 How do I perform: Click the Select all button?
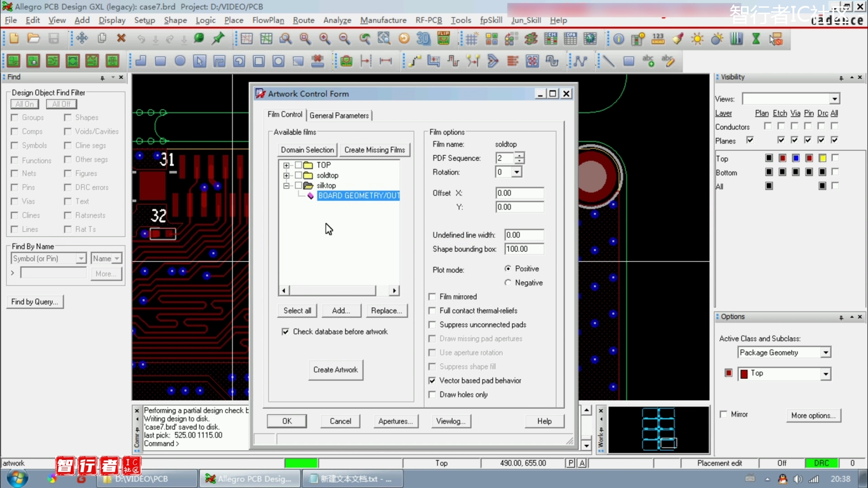coord(297,311)
